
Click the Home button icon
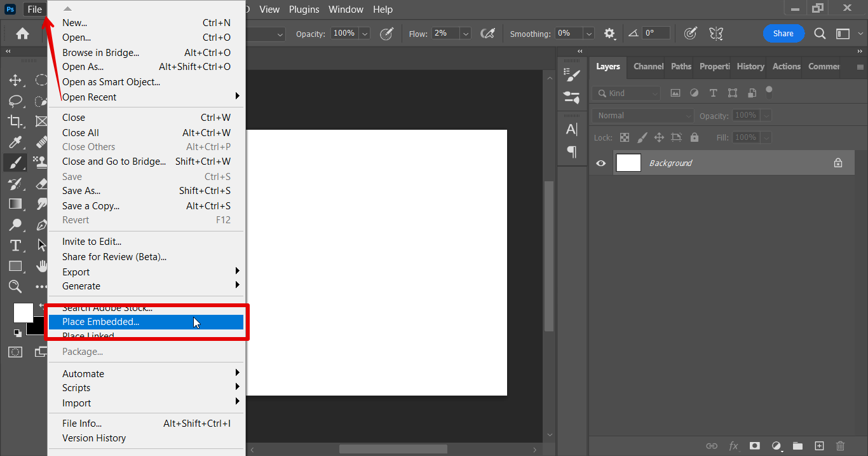tap(23, 34)
